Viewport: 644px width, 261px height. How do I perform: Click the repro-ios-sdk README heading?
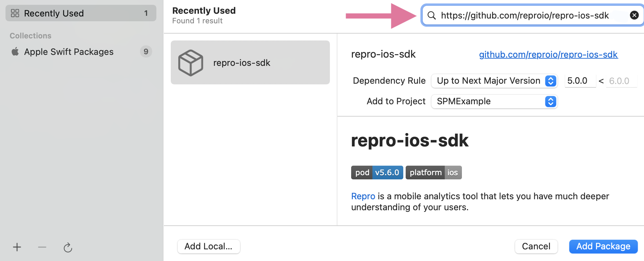[x=410, y=141]
